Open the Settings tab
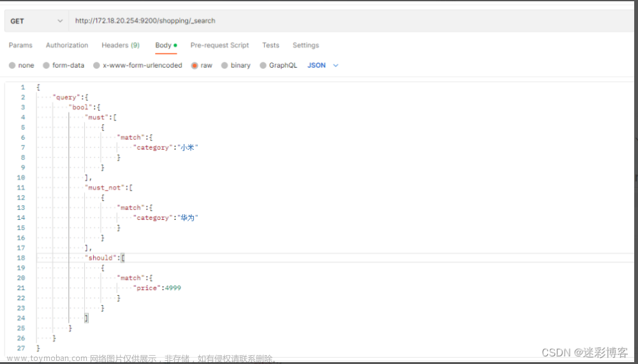The height and width of the screenshot is (364, 638). 306,45
